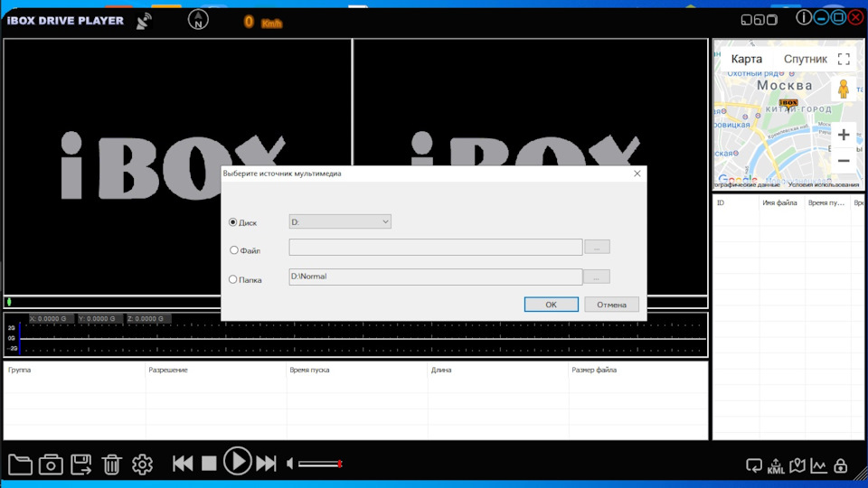
Task: Mute audio via speaker icon
Action: click(x=289, y=464)
